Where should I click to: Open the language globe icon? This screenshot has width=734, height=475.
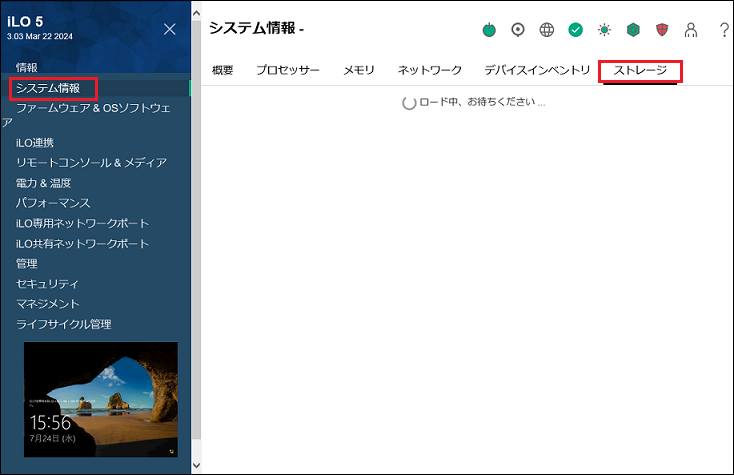(x=547, y=30)
